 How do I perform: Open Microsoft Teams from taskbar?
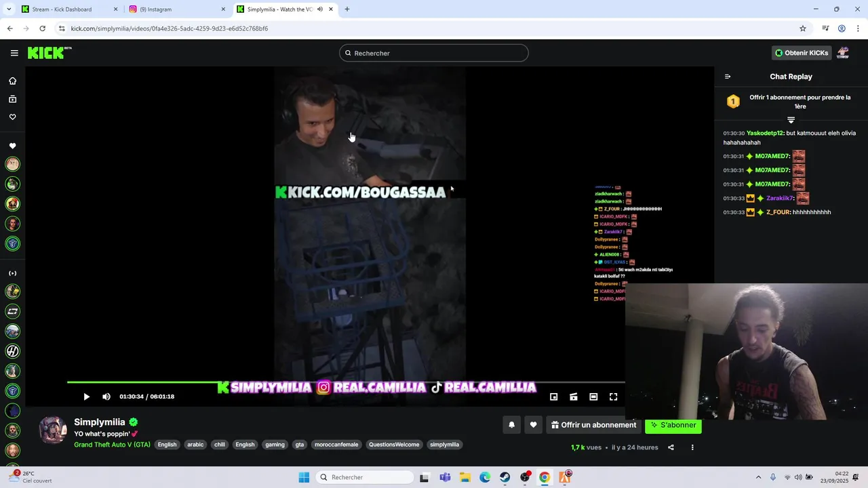pyautogui.click(x=445, y=477)
